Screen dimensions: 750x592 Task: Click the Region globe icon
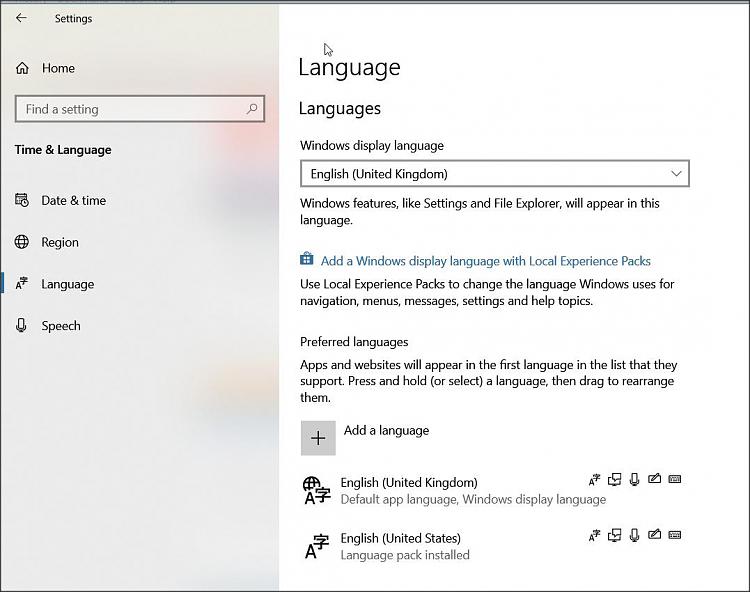(22, 242)
